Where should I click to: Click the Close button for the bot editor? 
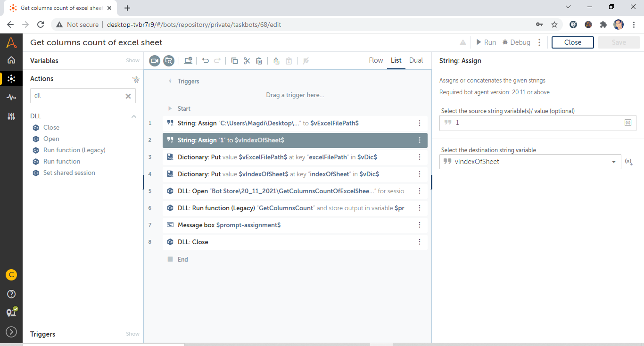pos(572,42)
